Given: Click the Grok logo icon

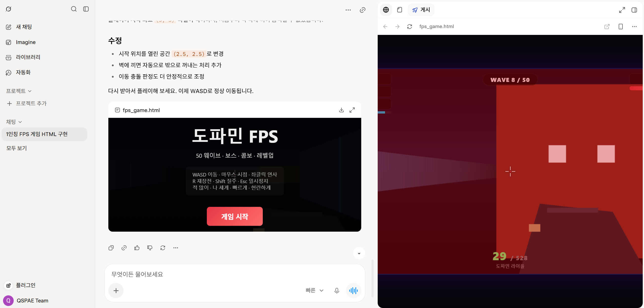Looking at the screenshot, I should coord(8,9).
